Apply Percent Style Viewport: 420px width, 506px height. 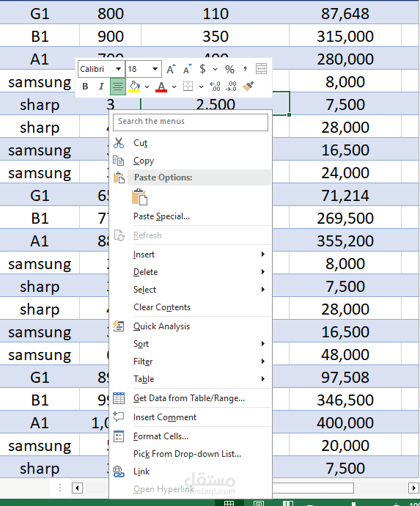[229, 69]
